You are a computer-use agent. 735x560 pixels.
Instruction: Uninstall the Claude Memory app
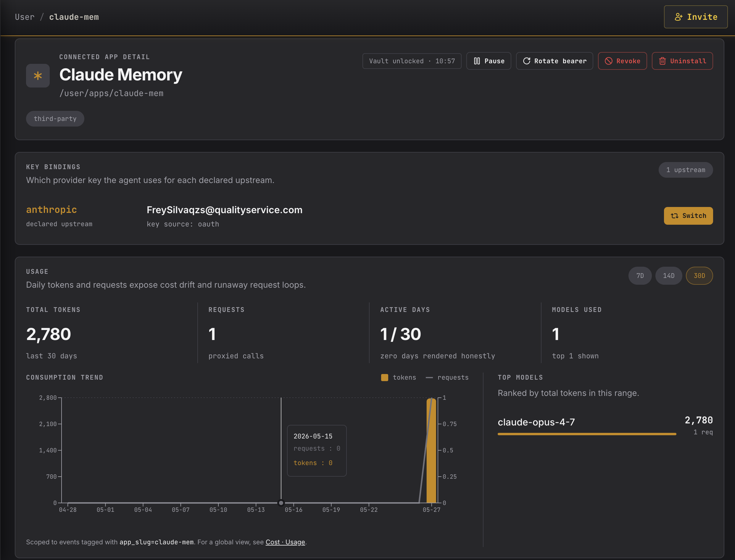coord(682,61)
